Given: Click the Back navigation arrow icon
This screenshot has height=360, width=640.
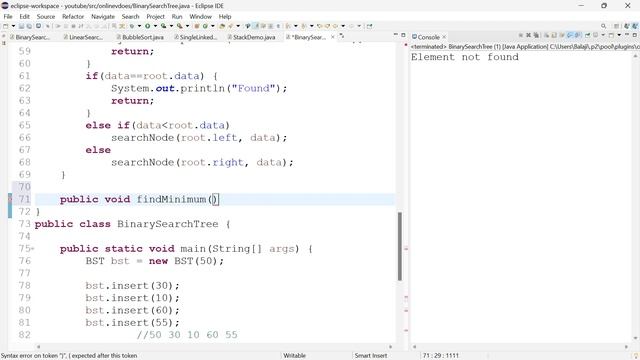Looking at the screenshot, I should (x=335, y=26).
